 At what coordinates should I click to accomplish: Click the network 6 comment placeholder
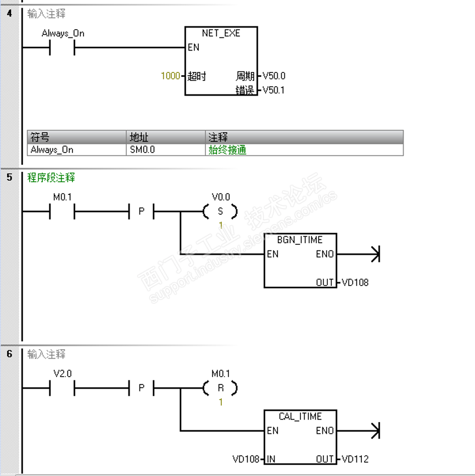pos(46,354)
